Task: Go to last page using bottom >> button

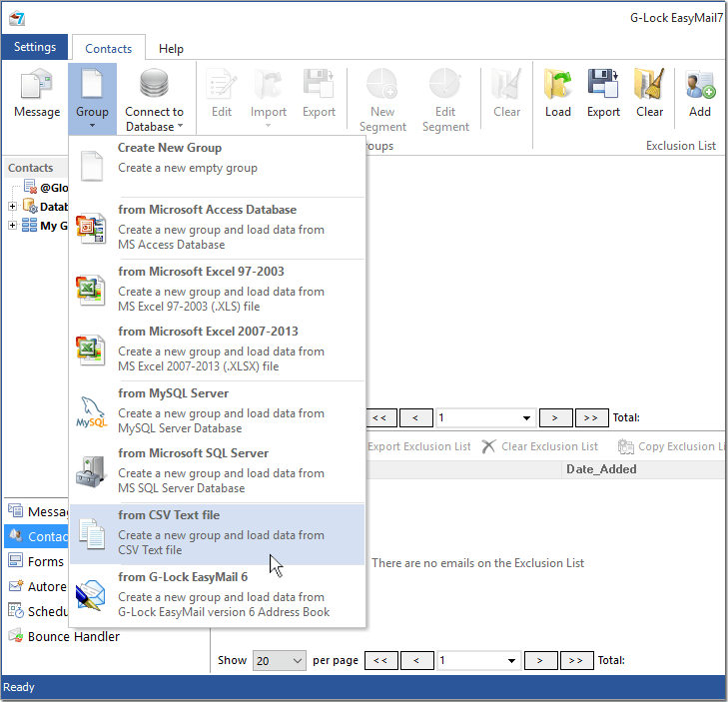Action: tap(577, 661)
